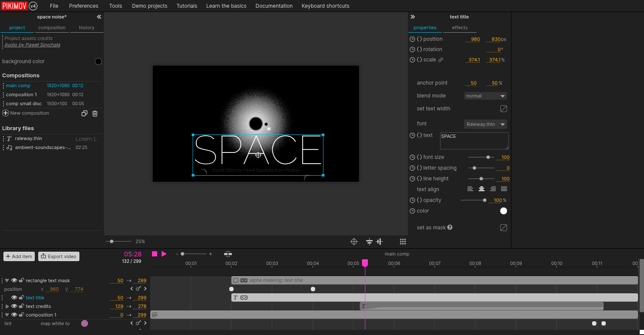Screen dimensions: 644x335
Task: Open the tint map white to color swatch
Action: [x=85, y=323]
